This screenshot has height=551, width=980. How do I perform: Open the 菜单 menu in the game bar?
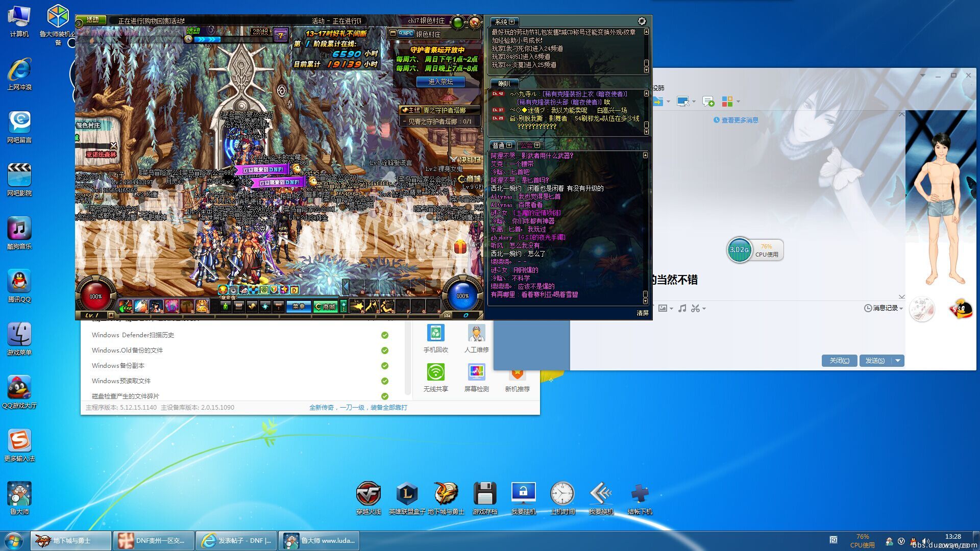tap(299, 307)
